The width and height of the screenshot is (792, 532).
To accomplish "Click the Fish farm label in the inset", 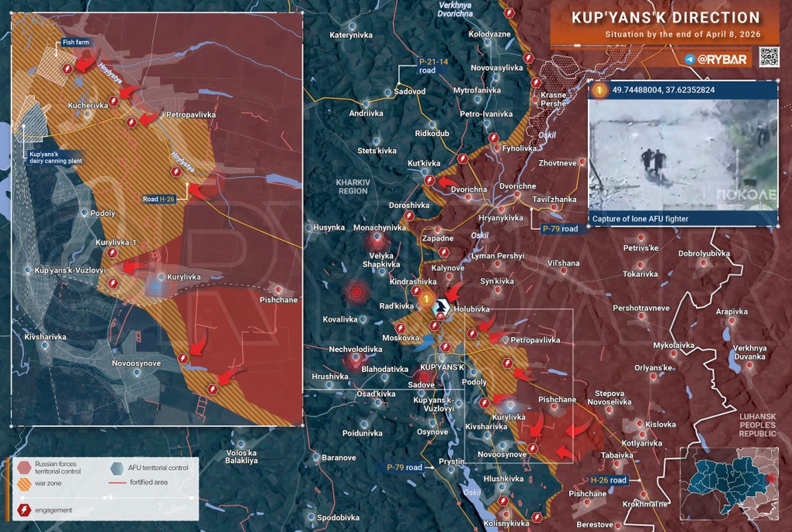I will (77, 42).
